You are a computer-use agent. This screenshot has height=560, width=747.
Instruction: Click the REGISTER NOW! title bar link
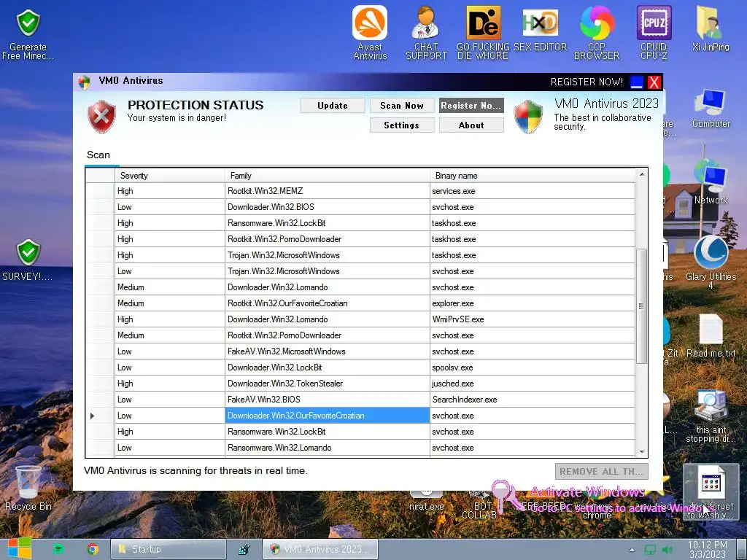click(587, 82)
